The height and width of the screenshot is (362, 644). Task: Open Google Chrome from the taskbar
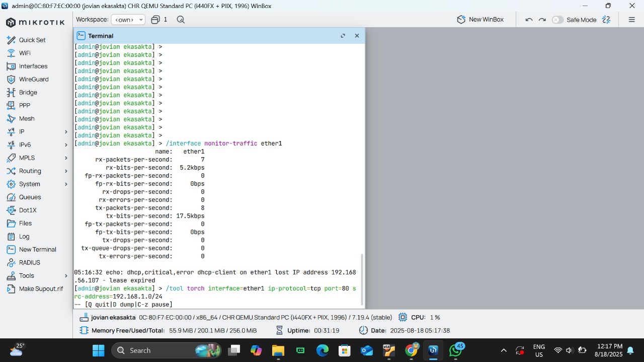411,350
